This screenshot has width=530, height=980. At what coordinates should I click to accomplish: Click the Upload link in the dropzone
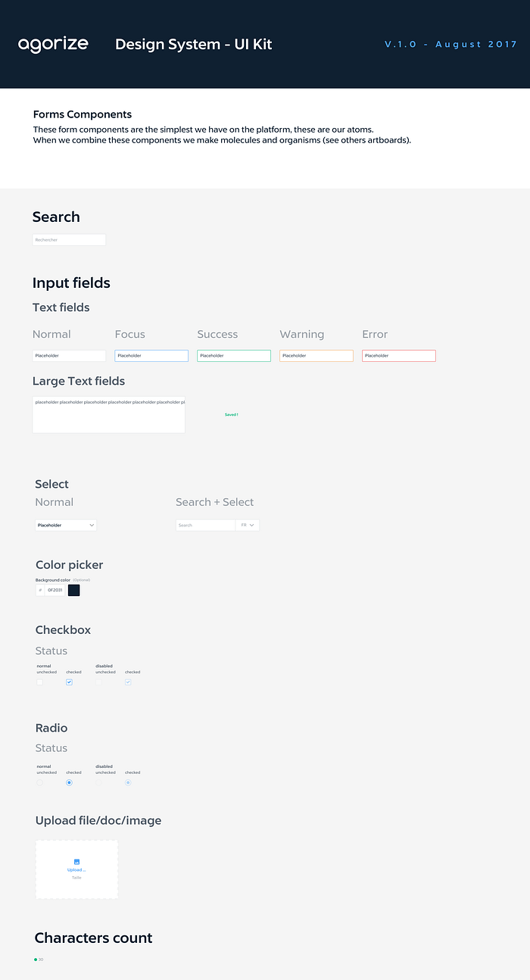point(76,870)
